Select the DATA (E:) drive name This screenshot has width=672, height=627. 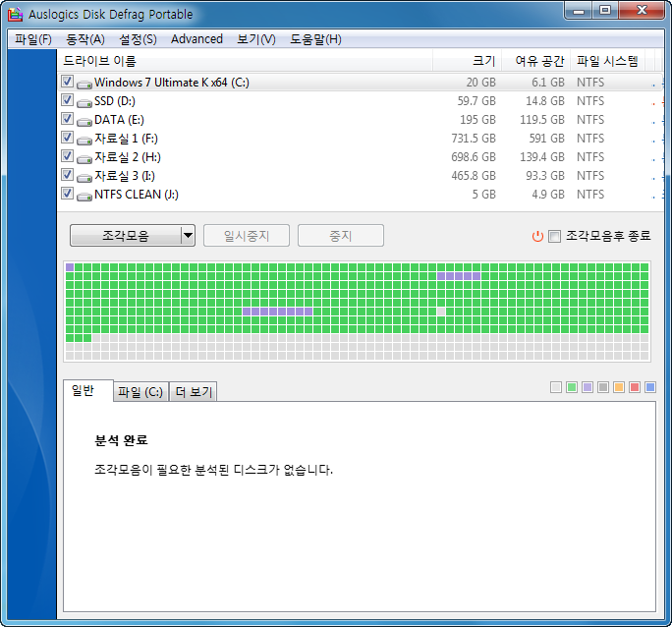[x=119, y=120]
